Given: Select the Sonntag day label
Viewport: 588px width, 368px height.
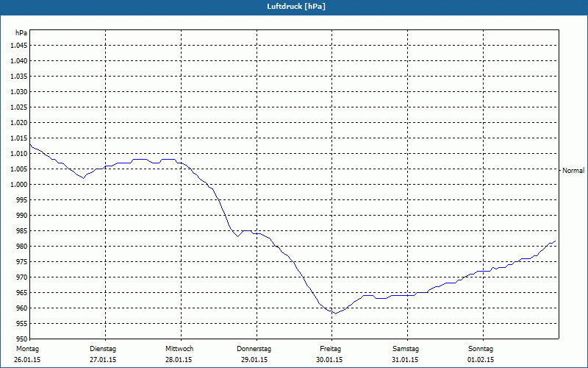Looking at the screenshot, I should point(481,349).
